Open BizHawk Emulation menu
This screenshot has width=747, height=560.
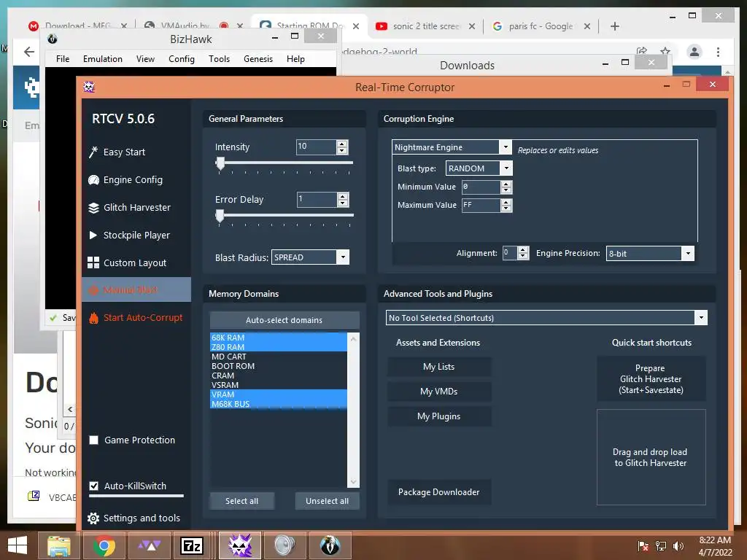pos(102,58)
